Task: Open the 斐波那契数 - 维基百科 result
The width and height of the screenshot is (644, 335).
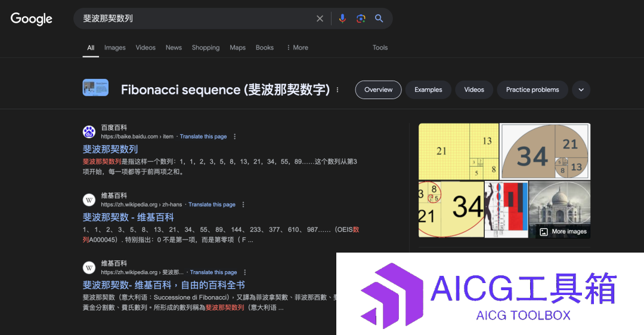Action: [x=128, y=217]
